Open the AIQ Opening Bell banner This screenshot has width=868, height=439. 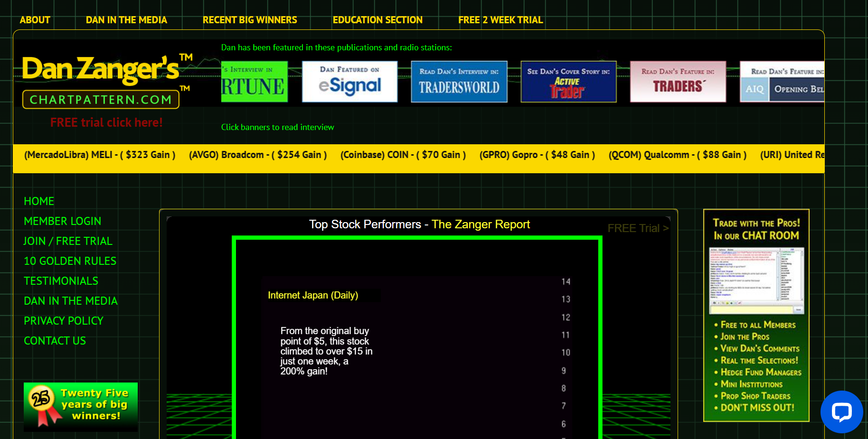[782, 82]
